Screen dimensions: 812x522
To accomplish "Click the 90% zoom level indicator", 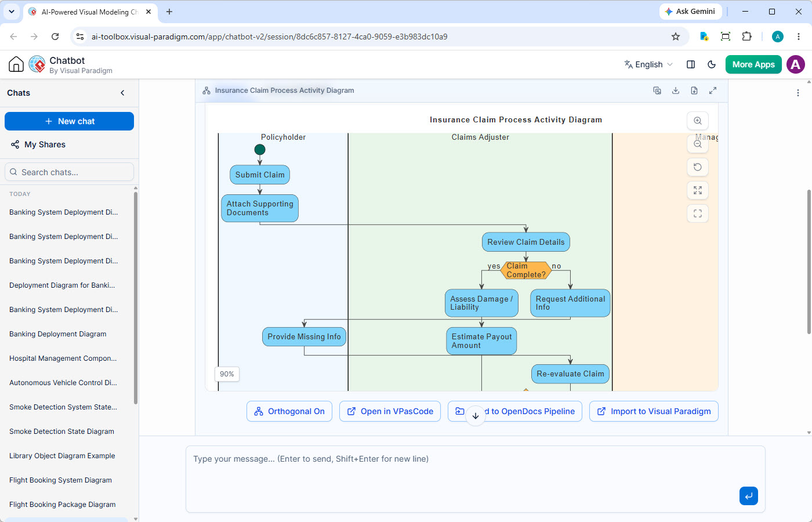I will [x=227, y=374].
